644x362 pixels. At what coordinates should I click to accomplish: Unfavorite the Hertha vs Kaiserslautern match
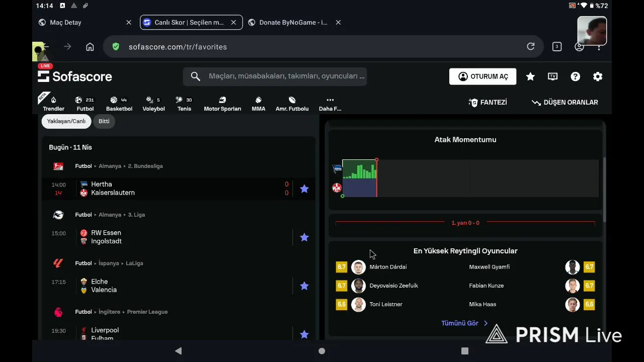point(304,189)
